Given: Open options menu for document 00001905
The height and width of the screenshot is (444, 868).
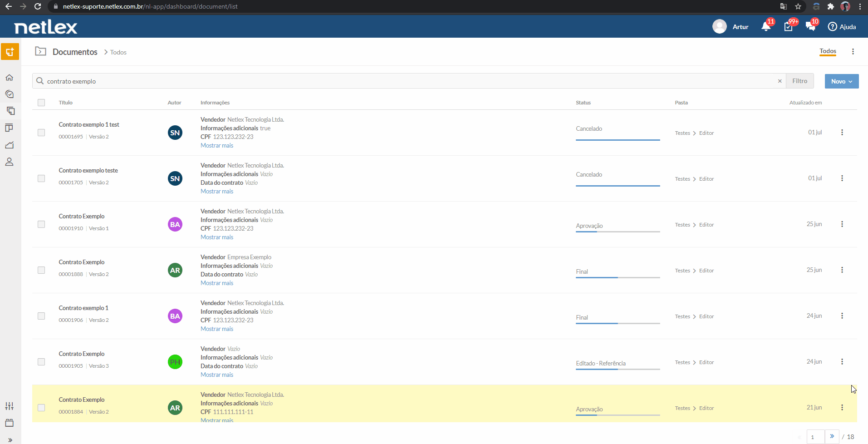Looking at the screenshot, I should pyautogui.click(x=842, y=362).
